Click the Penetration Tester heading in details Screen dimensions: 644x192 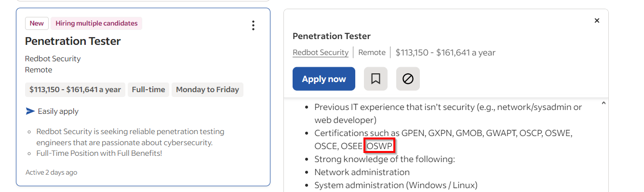pyautogui.click(x=332, y=36)
